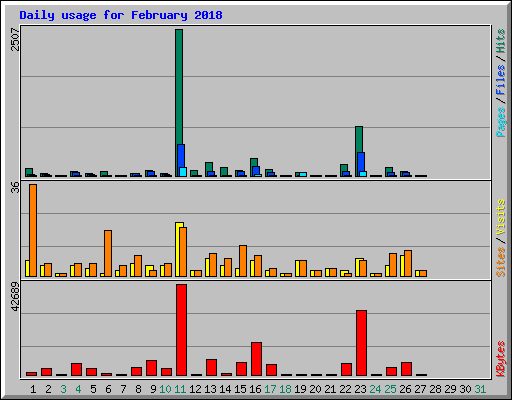Select the red KBytes bar for day 23
512x400 pixels.
[x=361, y=343]
